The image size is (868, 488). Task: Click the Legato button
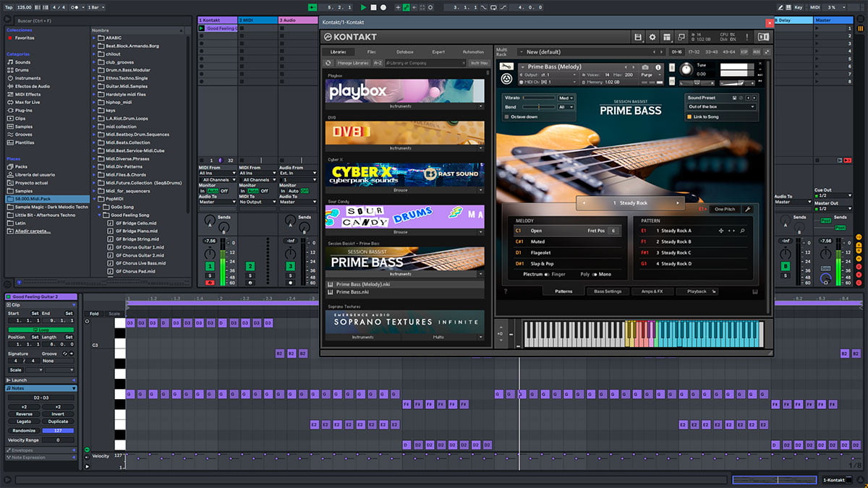(x=24, y=421)
